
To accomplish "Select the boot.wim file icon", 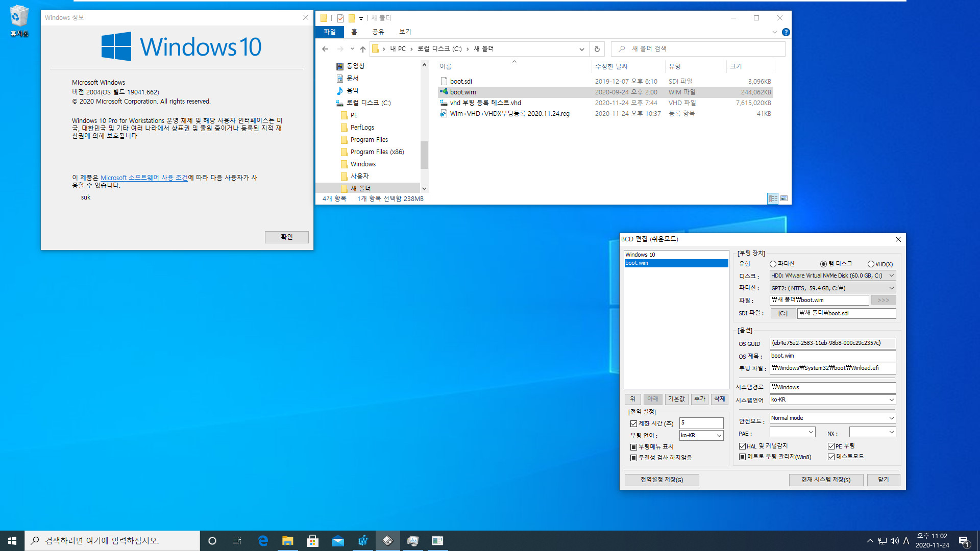I will pyautogui.click(x=444, y=92).
